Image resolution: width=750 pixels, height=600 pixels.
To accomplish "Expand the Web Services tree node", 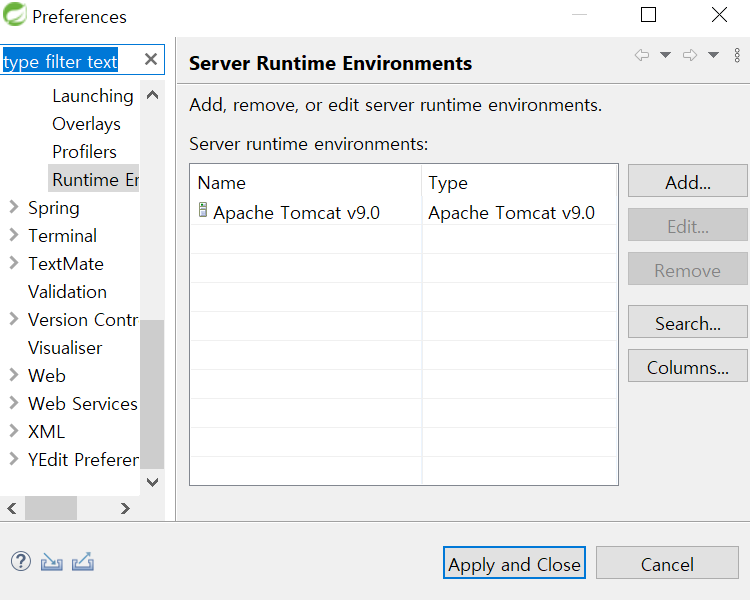I will 14,403.
